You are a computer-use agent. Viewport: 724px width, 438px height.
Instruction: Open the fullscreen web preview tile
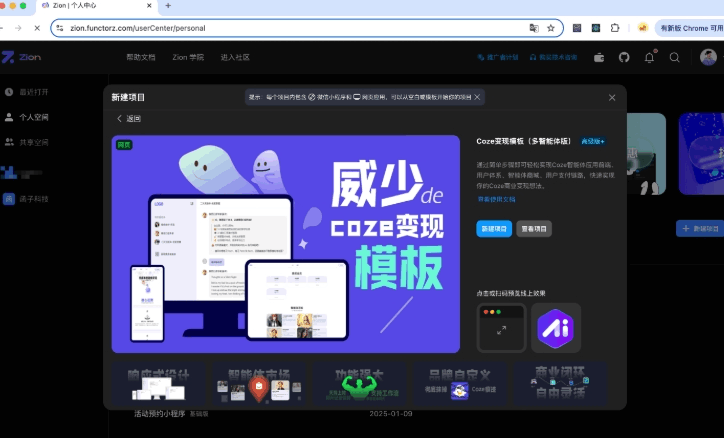(x=501, y=328)
